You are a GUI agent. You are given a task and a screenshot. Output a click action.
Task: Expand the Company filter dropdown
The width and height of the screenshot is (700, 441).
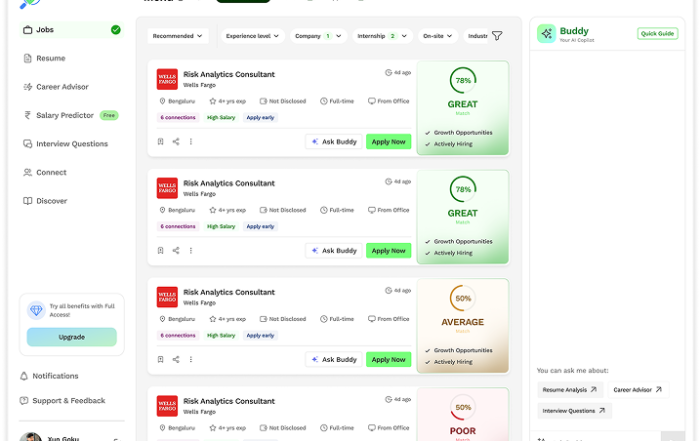[x=318, y=36]
